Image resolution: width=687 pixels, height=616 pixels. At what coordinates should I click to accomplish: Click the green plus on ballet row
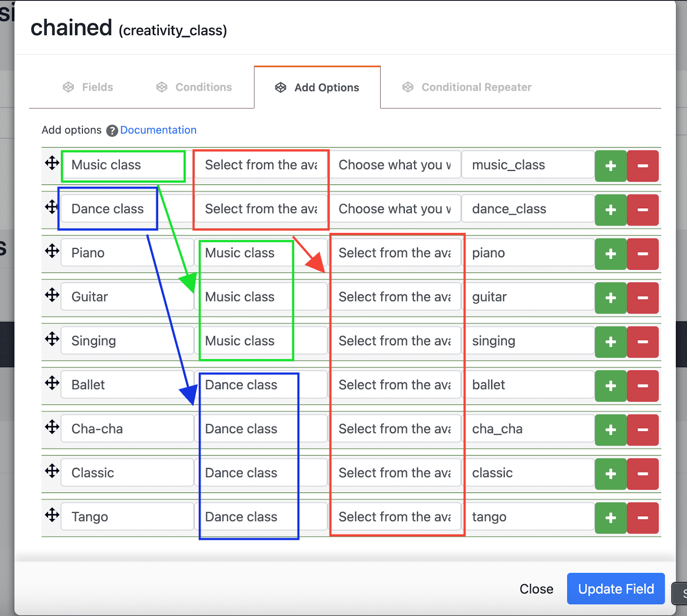[610, 386]
